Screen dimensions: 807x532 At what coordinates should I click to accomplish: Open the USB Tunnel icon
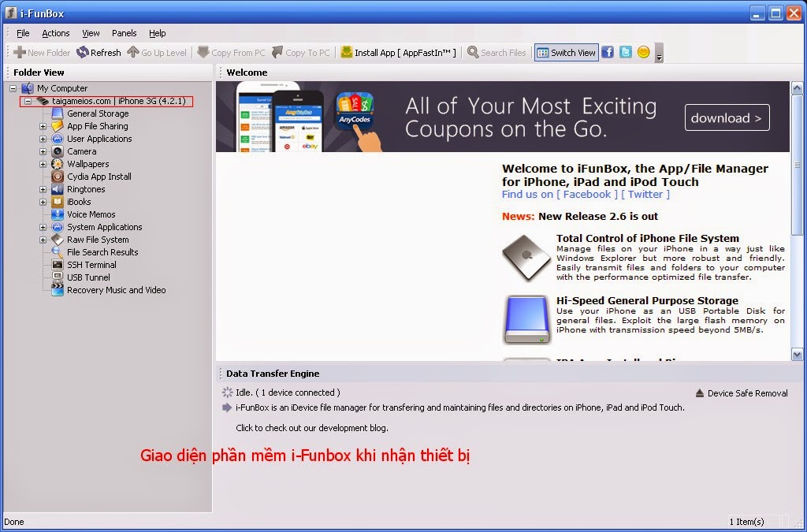click(58, 277)
